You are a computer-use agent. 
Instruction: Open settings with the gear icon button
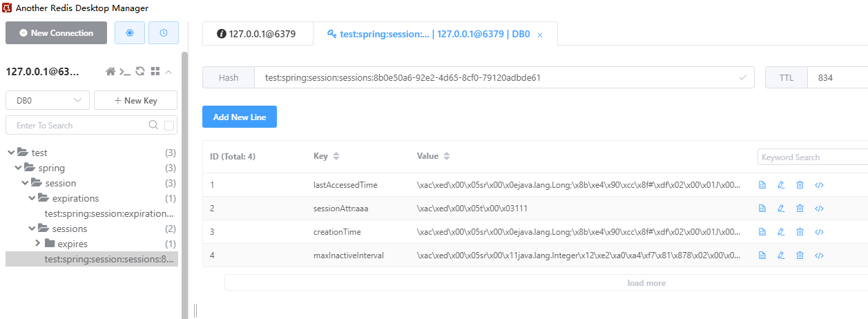coord(130,32)
